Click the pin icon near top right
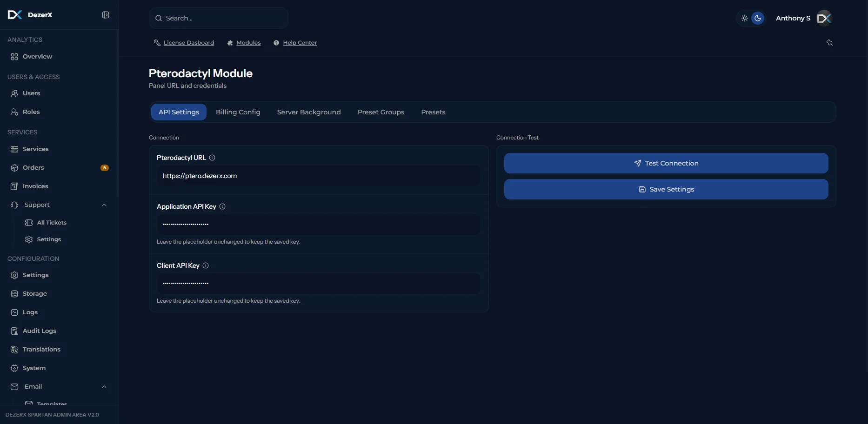The image size is (868, 424). [829, 43]
